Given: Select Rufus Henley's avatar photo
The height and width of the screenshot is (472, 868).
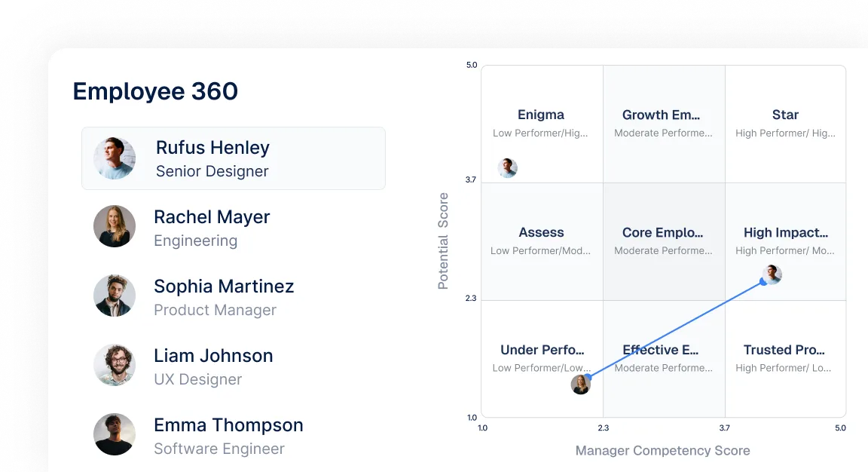Looking at the screenshot, I should pos(115,158).
